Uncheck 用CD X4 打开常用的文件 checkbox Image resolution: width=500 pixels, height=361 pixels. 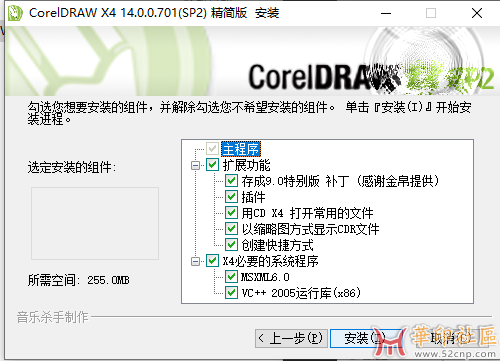click(x=231, y=213)
